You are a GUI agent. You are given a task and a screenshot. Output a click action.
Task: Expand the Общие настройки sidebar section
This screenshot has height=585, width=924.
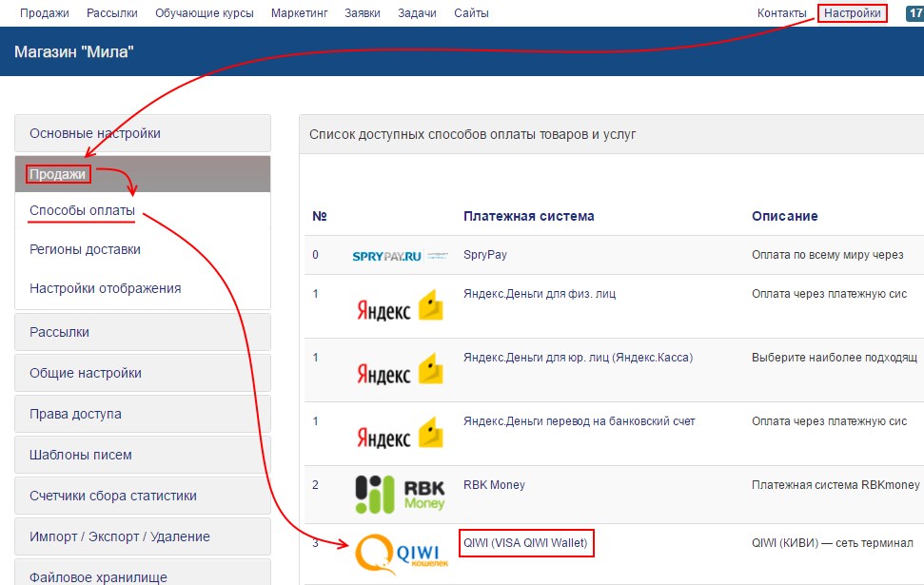coord(143,373)
